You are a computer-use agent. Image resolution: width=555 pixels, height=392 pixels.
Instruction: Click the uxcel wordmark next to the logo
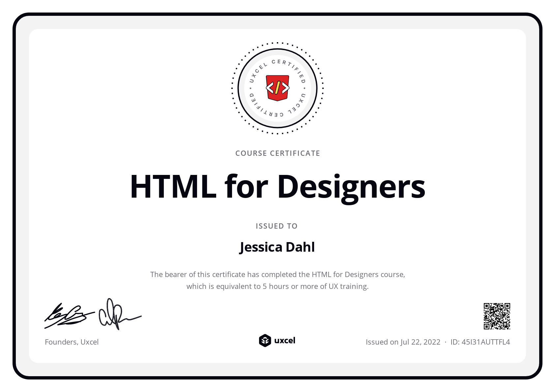click(x=285, y=341)
